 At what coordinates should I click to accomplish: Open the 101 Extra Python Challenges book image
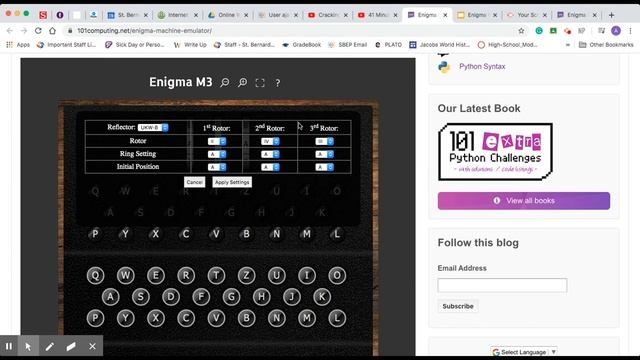point(495,152)
